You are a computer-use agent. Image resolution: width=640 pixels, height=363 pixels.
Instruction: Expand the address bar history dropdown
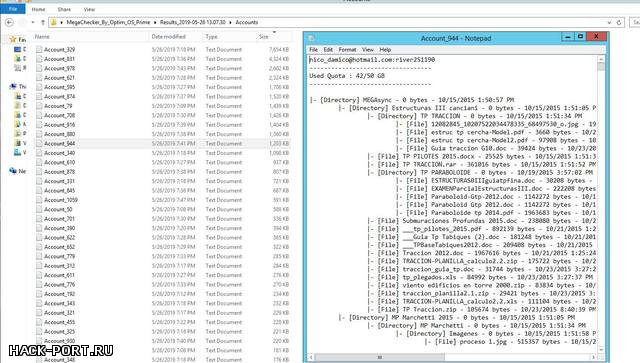[609, 22]
